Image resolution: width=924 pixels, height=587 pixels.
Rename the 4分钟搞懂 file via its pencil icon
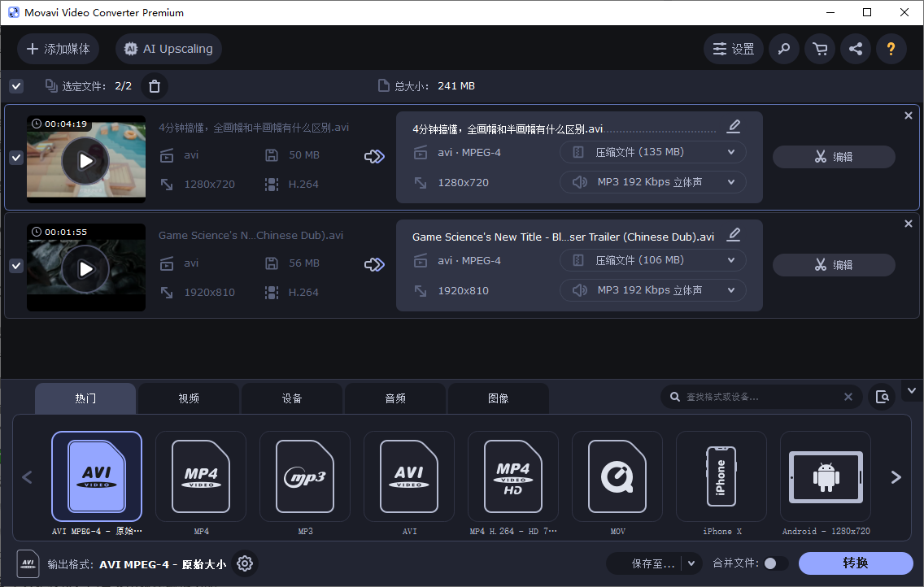click(x=734, y=126)
